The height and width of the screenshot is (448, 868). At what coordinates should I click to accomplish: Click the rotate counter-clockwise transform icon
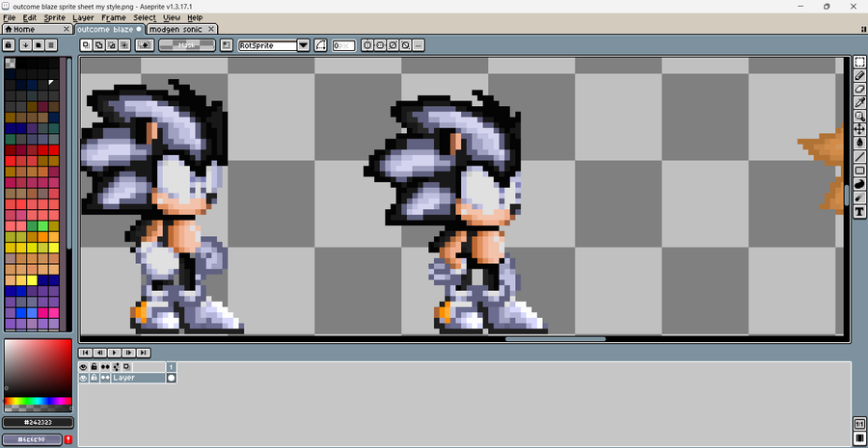(405, 45)
